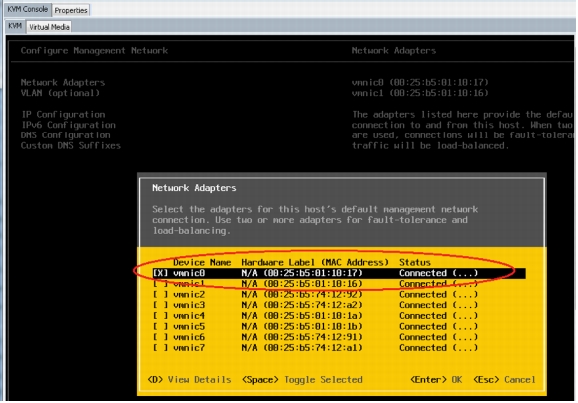The width and height of the screenshot is (578, 403).
Task: Select the KVM sub-tab
Action: pyautogui.click(x=15, y=26)
